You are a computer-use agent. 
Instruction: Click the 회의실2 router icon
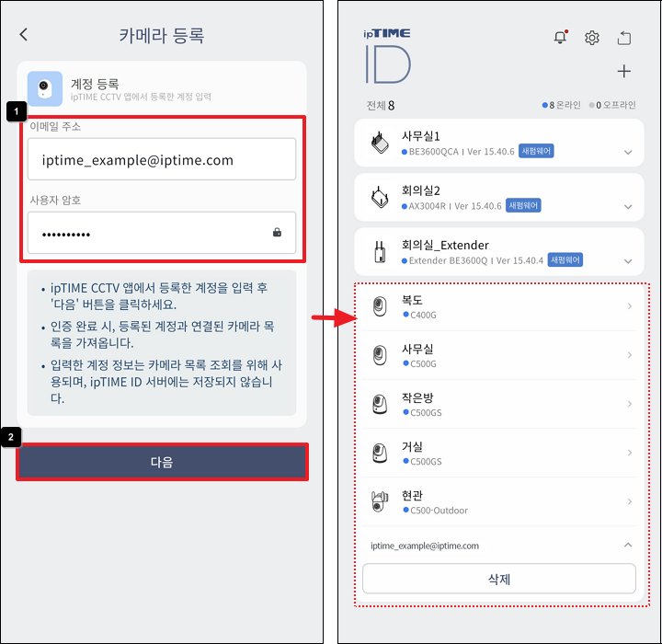(380, 197)
